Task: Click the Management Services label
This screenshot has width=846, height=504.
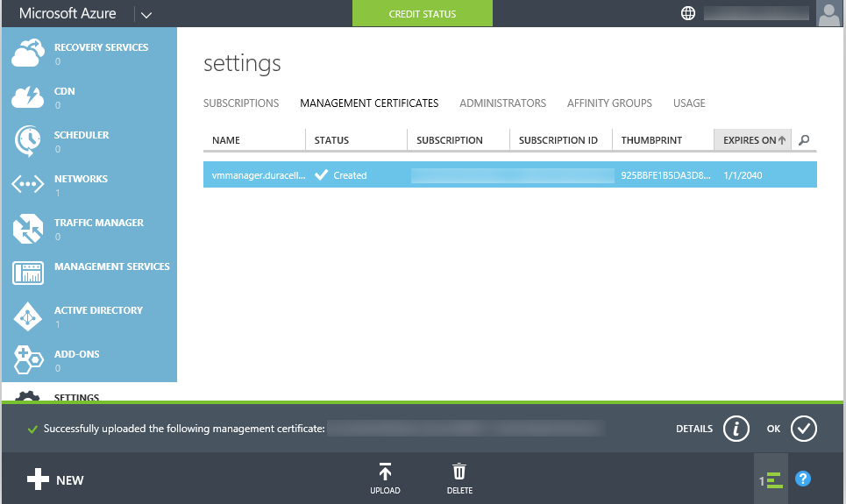Action: (111, 266)
